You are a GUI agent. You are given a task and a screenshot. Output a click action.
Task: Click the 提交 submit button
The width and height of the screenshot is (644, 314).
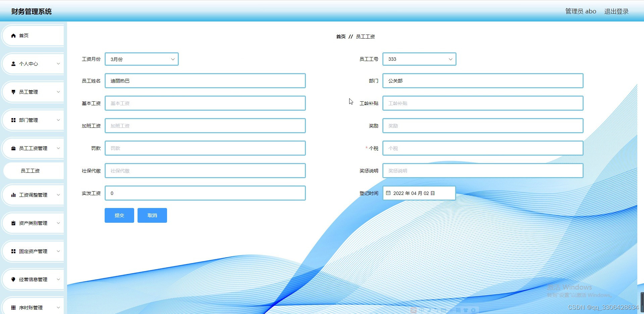[x=119, y=215]
